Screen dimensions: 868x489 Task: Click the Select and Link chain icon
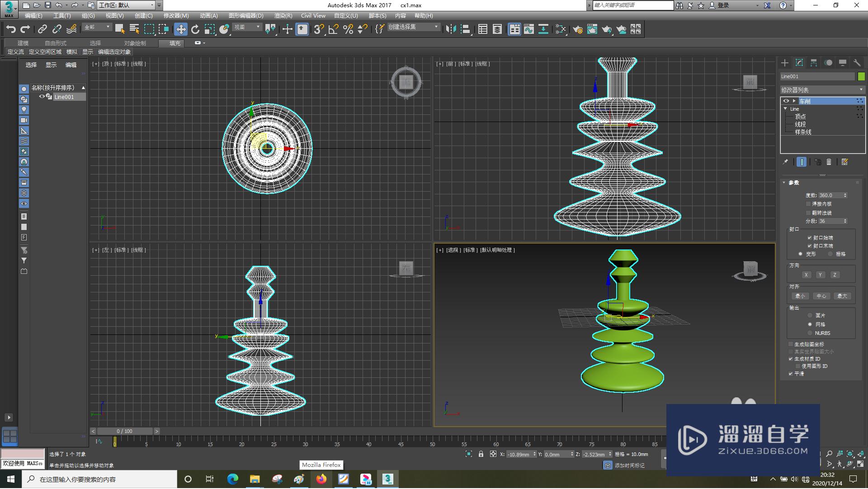point(42,29)
